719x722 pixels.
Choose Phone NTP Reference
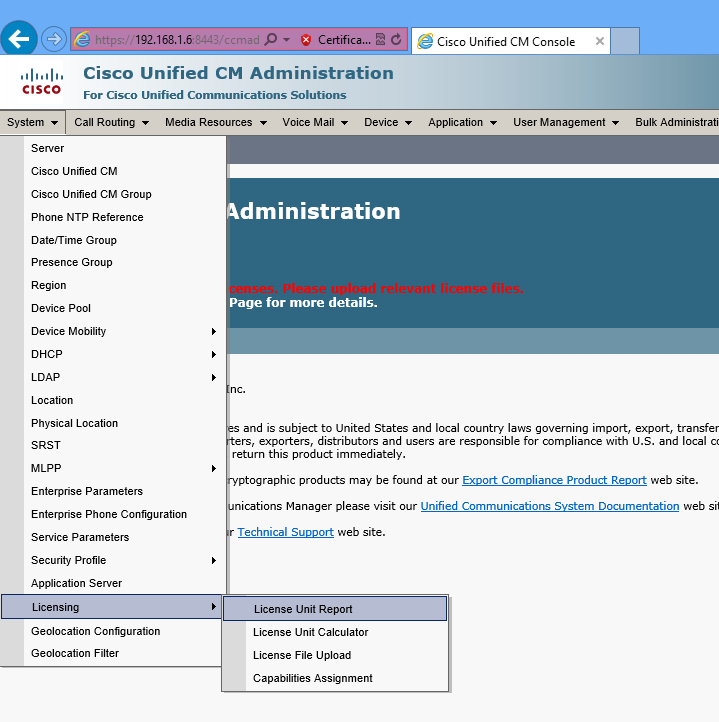(x=113, y=217)
